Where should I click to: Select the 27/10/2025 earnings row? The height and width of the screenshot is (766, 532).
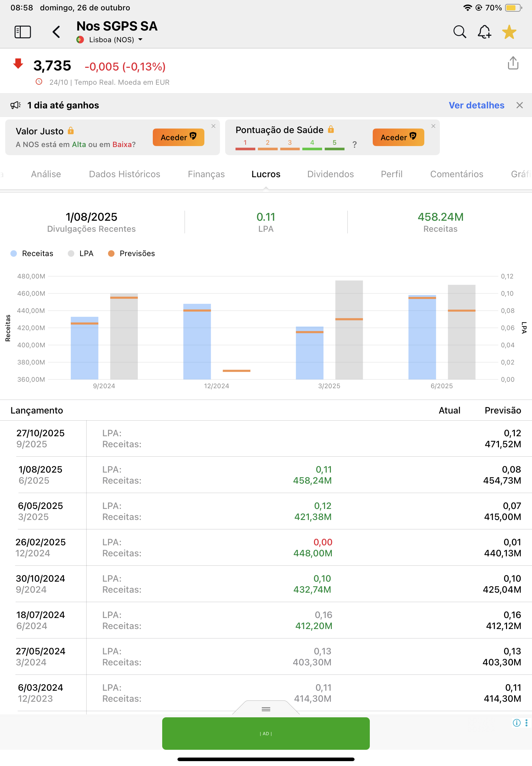pyautogui.click(x=266, y=439)
